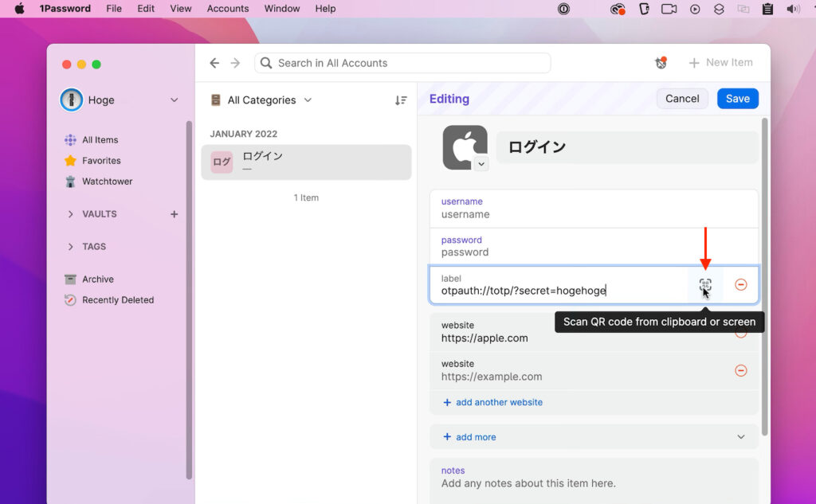
Task: Add a new vault with plus icon
Action: click(174, 214)
